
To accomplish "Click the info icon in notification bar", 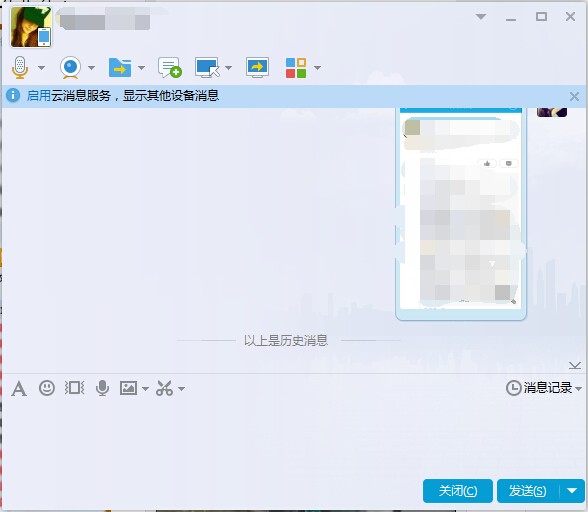I will 13,95.
